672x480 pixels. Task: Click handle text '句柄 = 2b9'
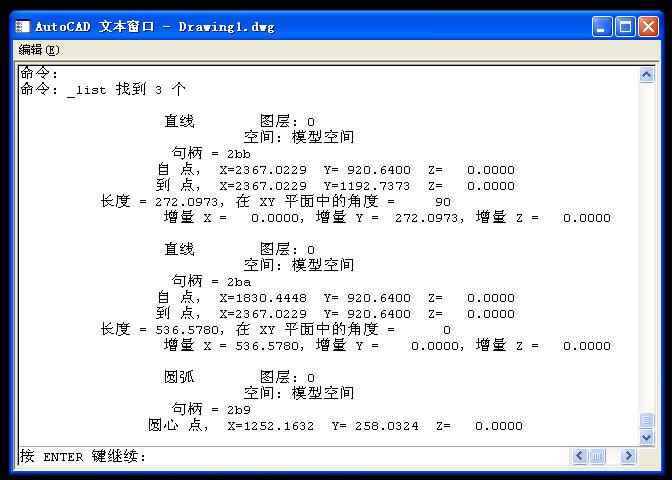[211, 409]
